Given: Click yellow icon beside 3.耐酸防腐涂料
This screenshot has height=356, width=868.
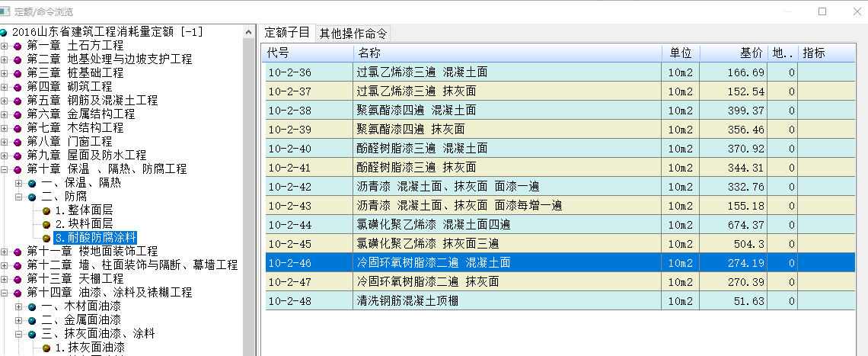Looking at the screenshot, I should click(x=46, y=238).
